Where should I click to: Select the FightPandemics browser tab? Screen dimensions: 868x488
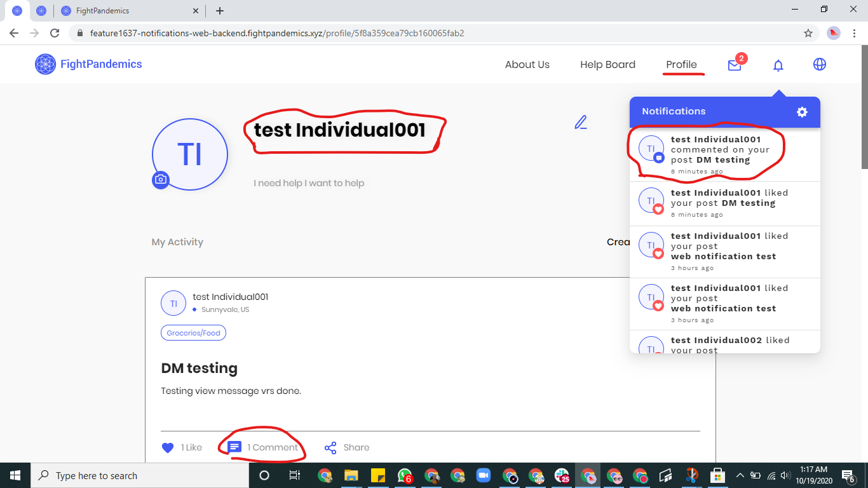[x=130, y=11]
